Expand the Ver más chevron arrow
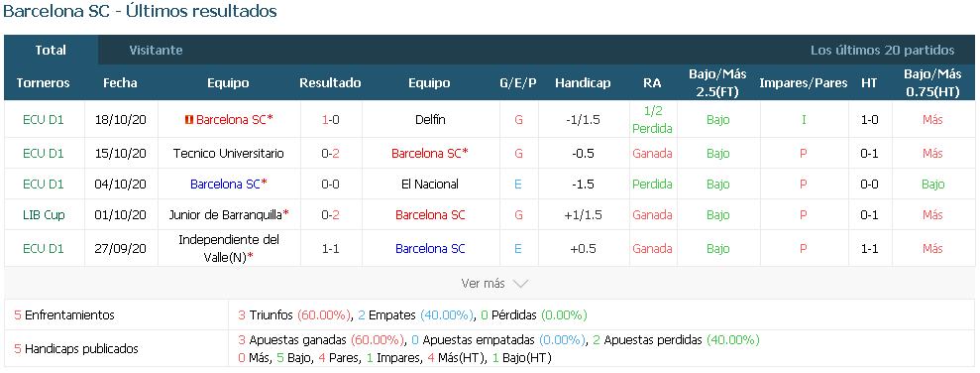 [520, 284]
